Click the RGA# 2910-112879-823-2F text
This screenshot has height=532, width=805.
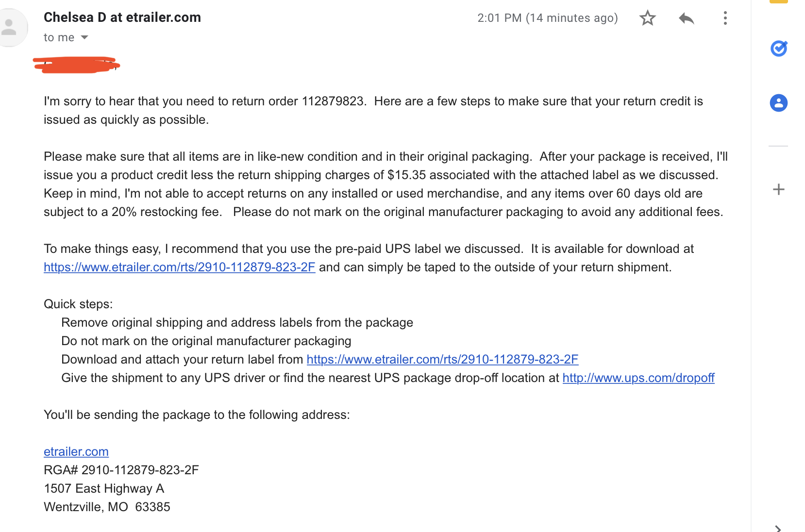tap(121, 470)
